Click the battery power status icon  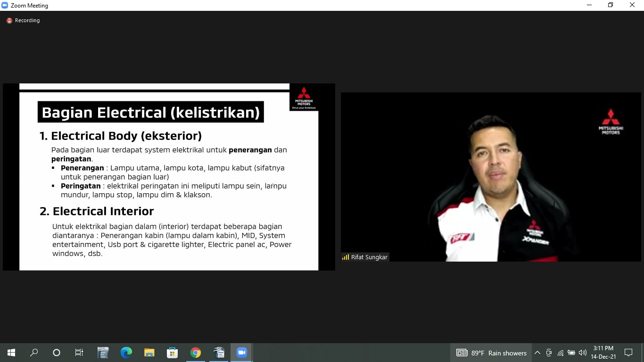pyautogui.click(x=571, y=353)
